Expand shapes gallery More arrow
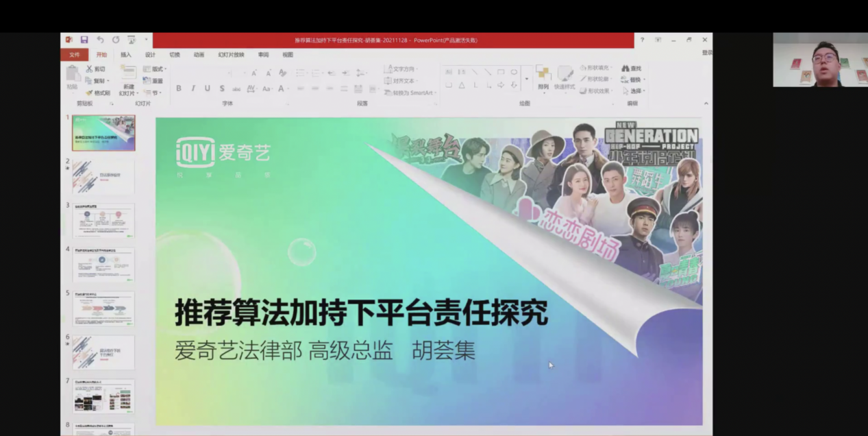Image resolution: width=868 pixels, height=436 pixels. click(x=526, y=79)
